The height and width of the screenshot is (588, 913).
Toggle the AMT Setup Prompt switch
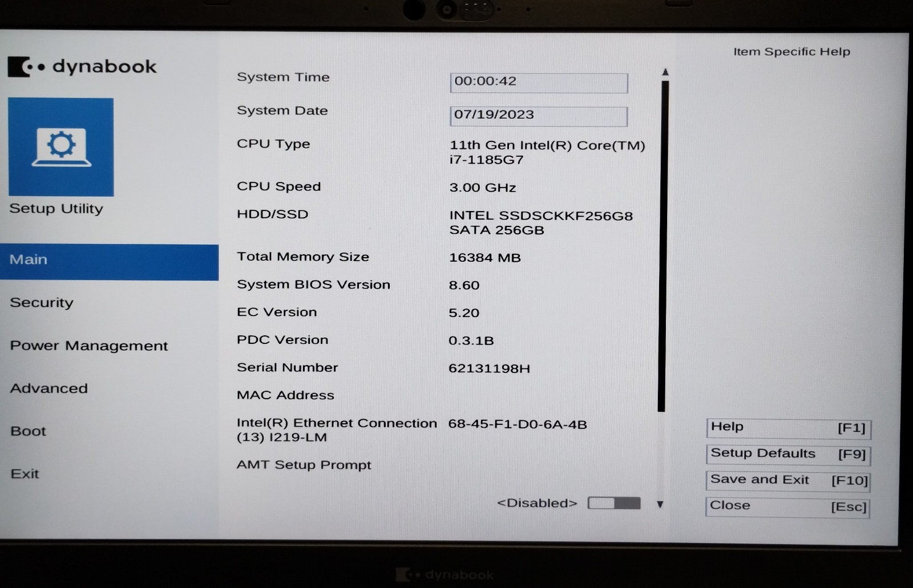point(614,503)
